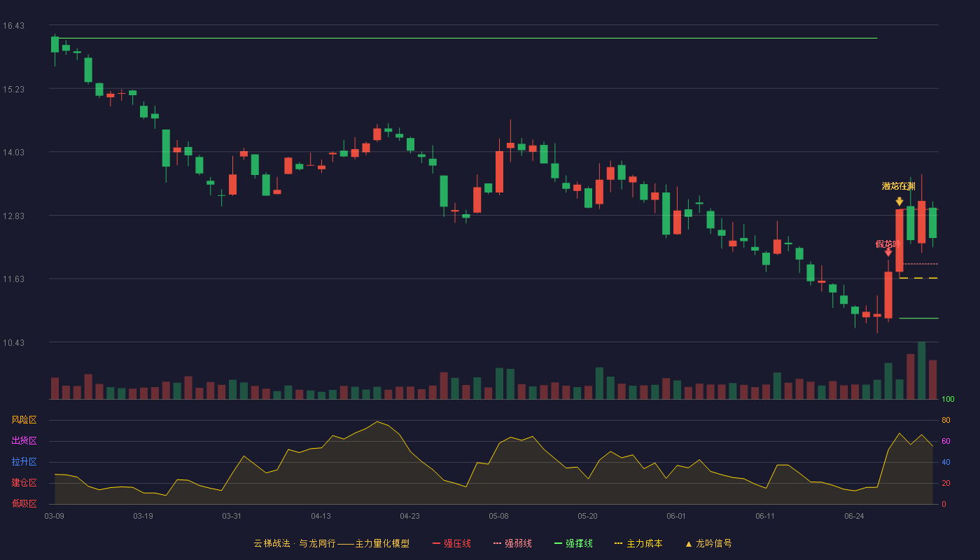Click the 03-31 date label
The width and height of the screenshot is (980, 560).
pyautogui.click(x=232, y=516)
